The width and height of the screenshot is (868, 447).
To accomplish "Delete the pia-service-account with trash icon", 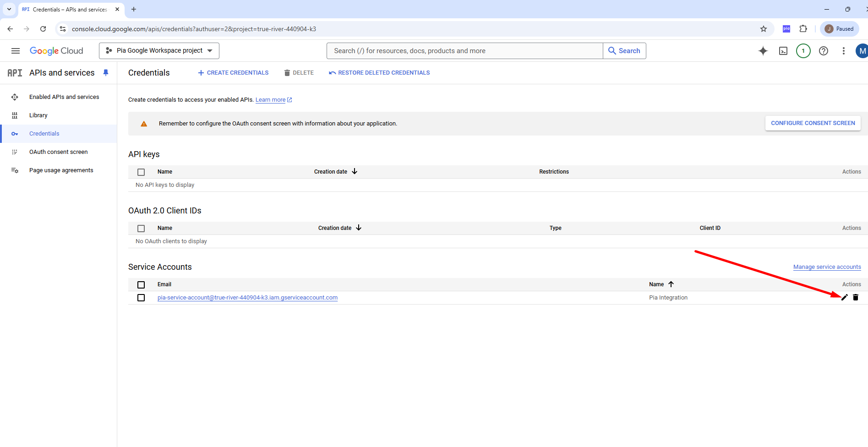I will [856, 297].
